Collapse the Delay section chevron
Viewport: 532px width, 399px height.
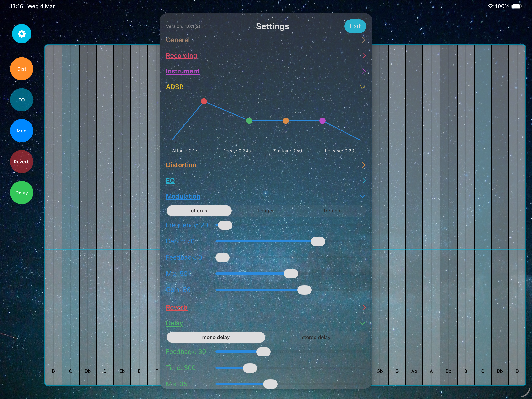pos(362,323)
